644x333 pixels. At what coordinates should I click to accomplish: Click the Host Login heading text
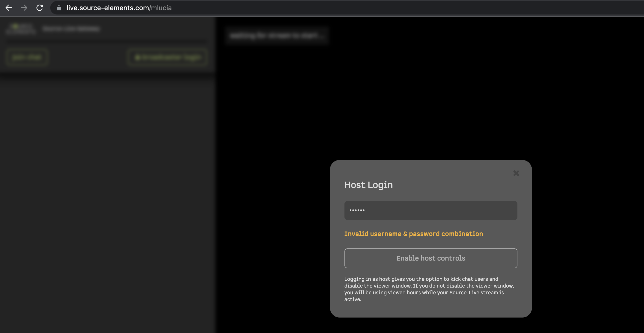tap(368, 185)
